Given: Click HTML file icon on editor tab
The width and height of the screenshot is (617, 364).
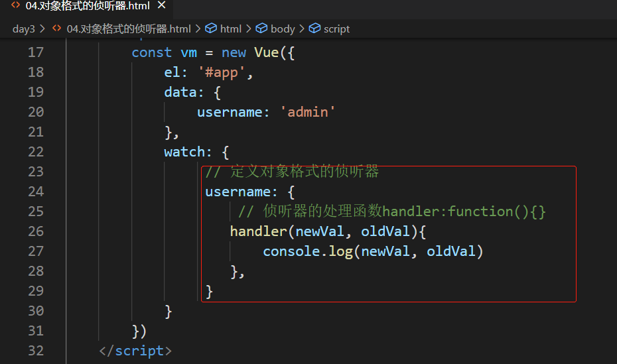Looking at the screenshot, I should (x=16, y=5).
